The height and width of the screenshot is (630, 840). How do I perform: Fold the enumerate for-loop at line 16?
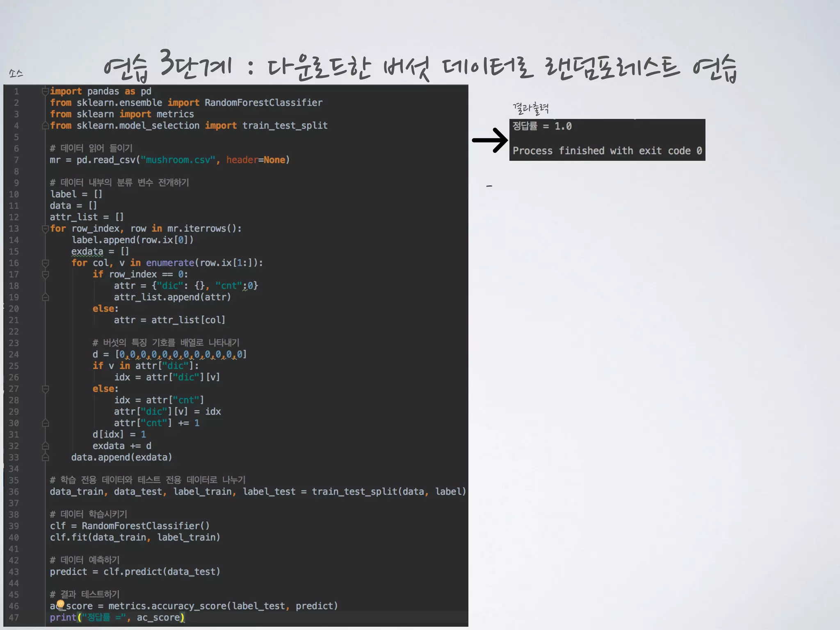tap(46, 263)
